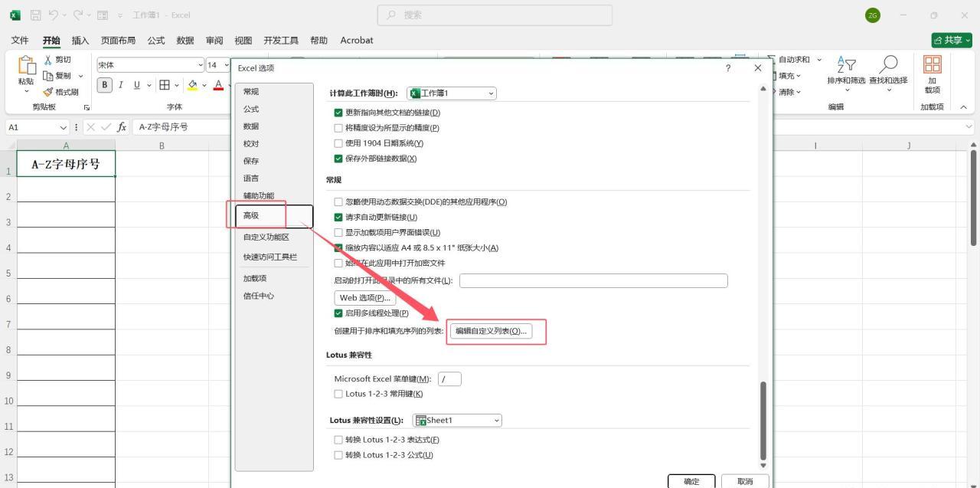The height and width of the screenshot is (488, 980).
Task: Click 编辑自定义列表 button
Action: [x=491, y=331]
